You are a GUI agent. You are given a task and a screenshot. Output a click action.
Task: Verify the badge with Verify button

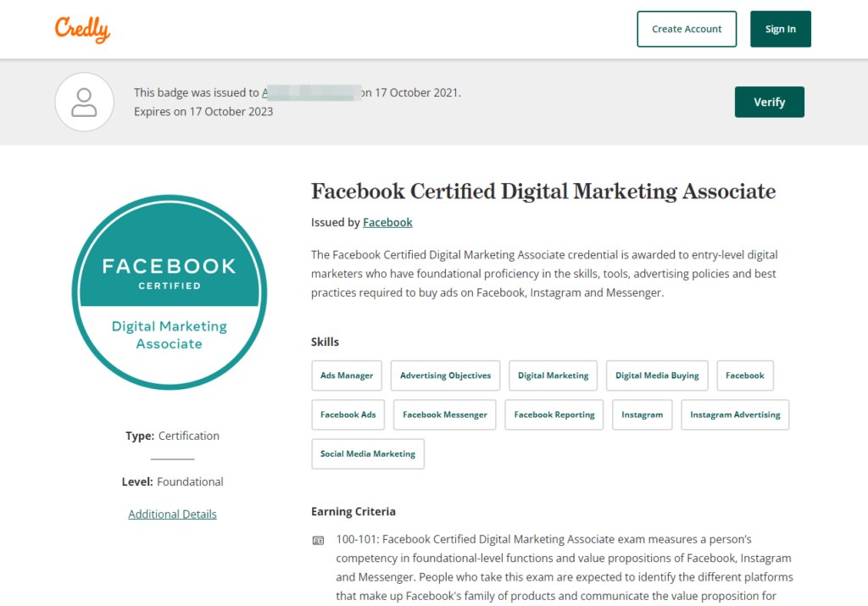point(769,102)
